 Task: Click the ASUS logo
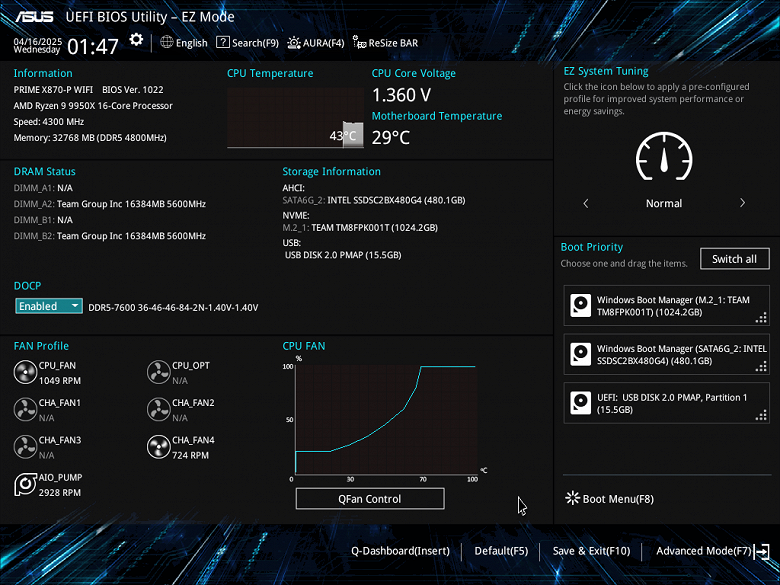pos(34,17)
